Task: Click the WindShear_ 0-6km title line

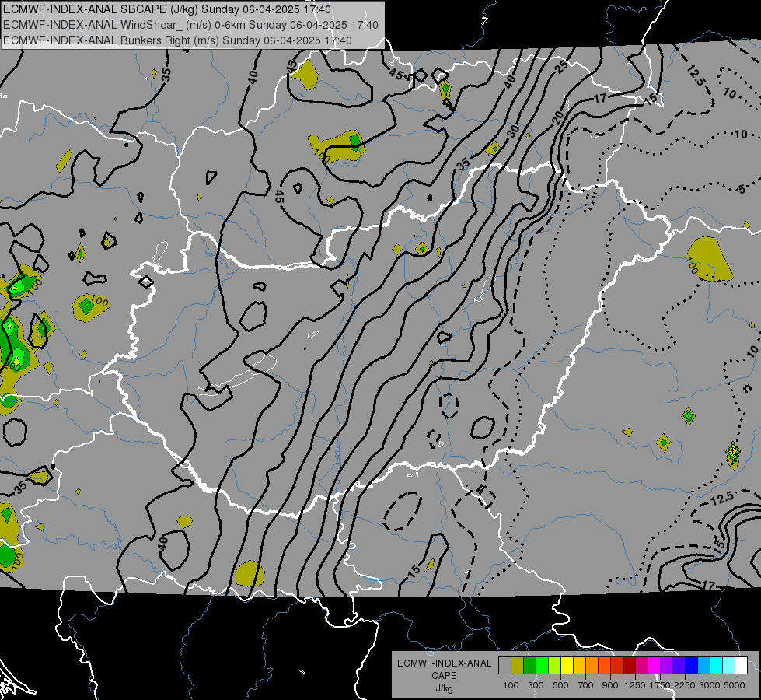Action: point(190,25)
